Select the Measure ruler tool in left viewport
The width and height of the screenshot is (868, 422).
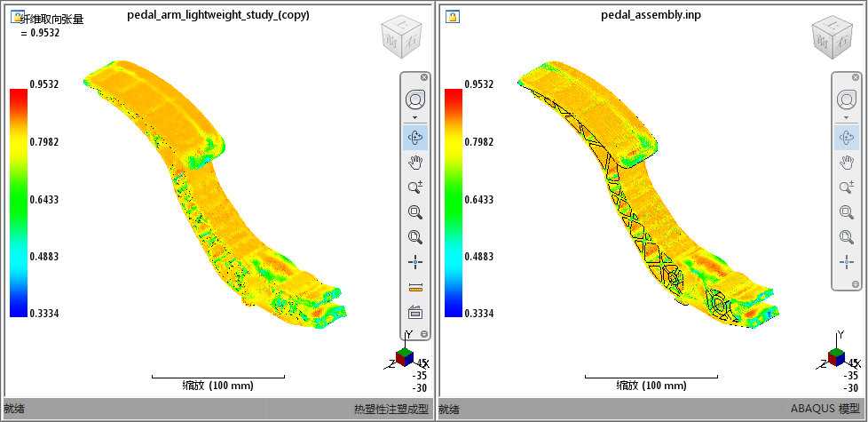click(415, 288)
